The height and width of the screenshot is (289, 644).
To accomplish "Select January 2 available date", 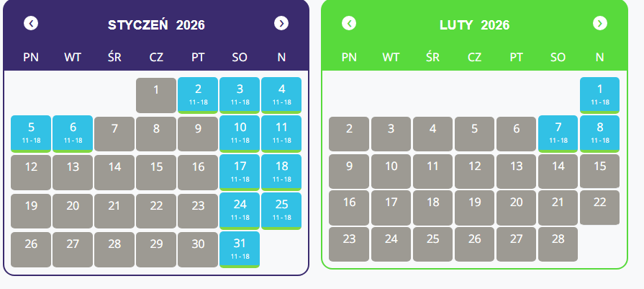I will click(x=198, y=94).
